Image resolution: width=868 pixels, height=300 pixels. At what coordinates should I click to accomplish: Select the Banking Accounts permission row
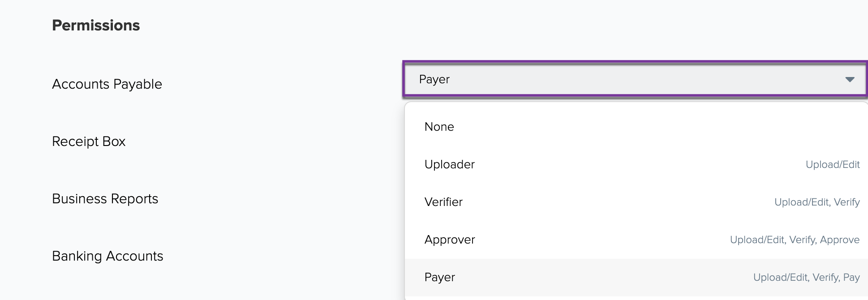107,256
